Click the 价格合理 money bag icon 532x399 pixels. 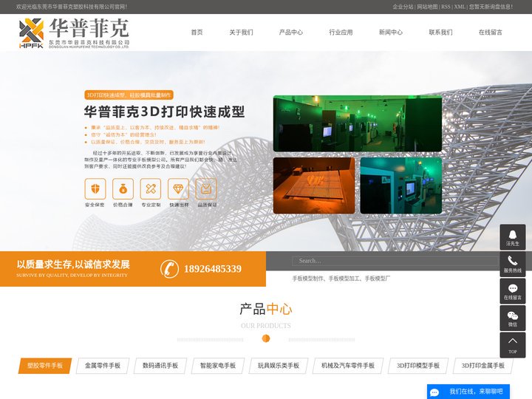(x=123, y=188)
